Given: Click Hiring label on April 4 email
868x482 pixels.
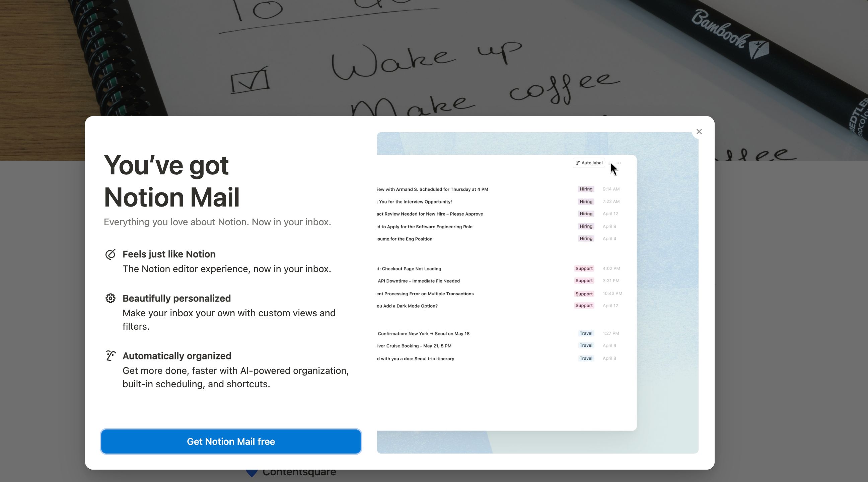Looking at the screenshot, I should point(586,238).
